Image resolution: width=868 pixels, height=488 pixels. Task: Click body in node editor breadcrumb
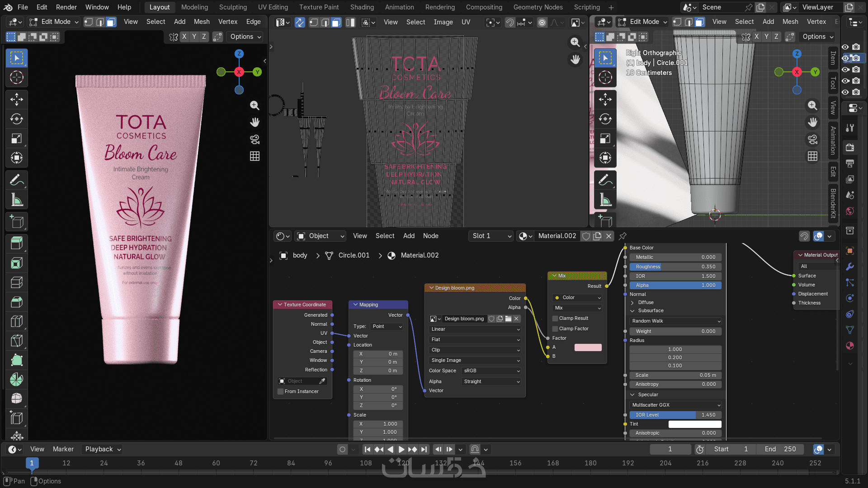[300, 256]
